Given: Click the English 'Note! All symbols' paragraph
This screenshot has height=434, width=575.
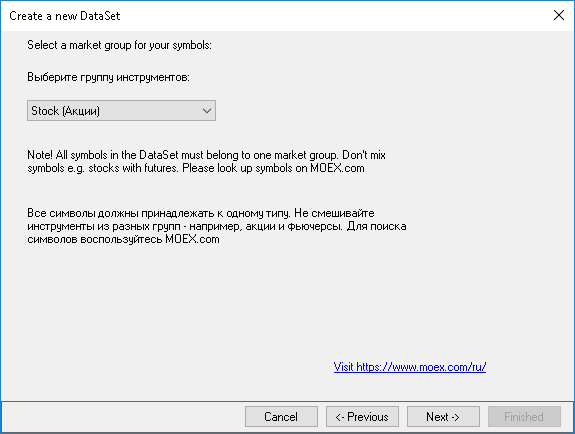Looking at the screenshot, I should [206, 161].
